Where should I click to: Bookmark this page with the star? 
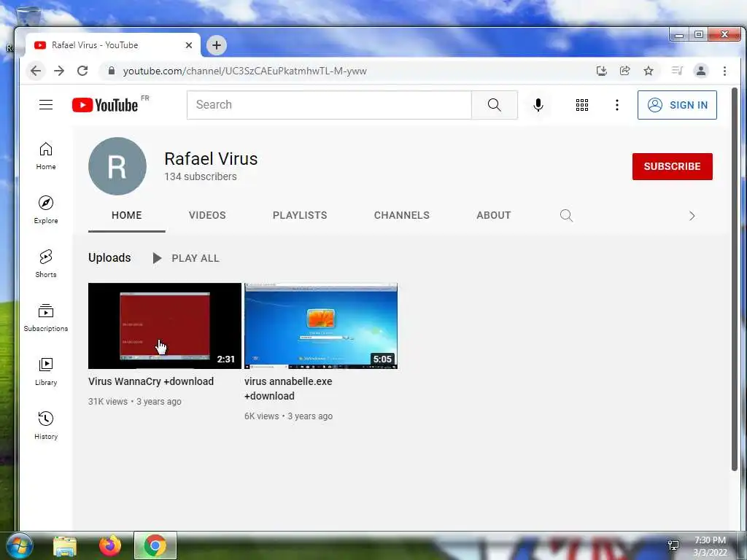pos(649,71)
